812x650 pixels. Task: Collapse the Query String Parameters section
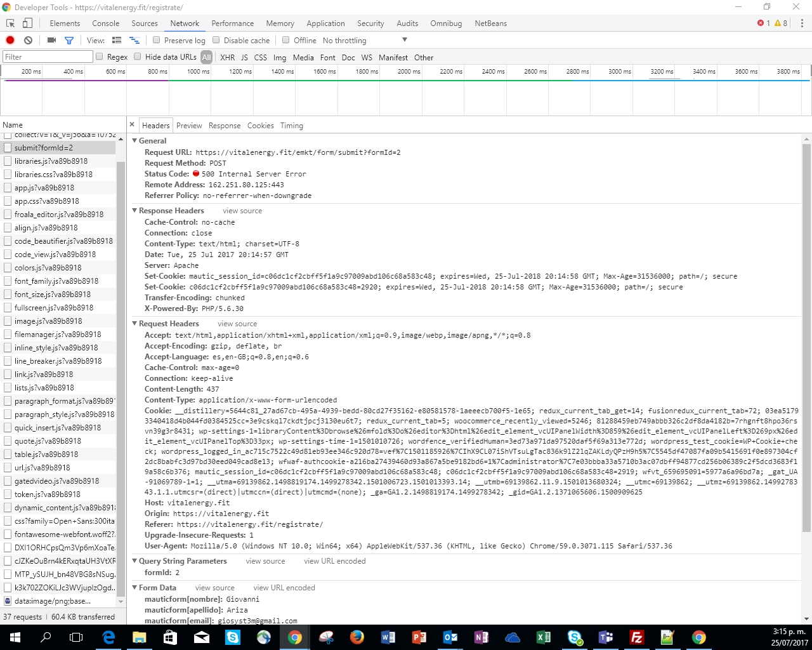pos(134,561)
